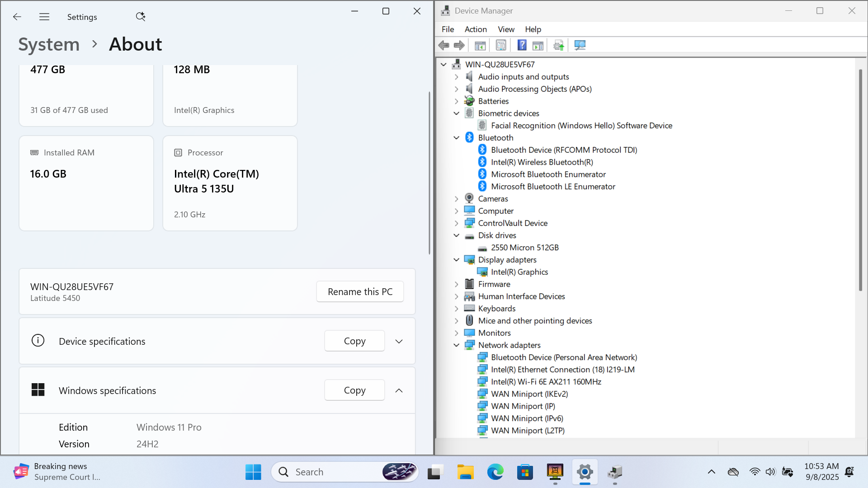
Task: Click the Rename this PC button
Action: pos(360,292)
